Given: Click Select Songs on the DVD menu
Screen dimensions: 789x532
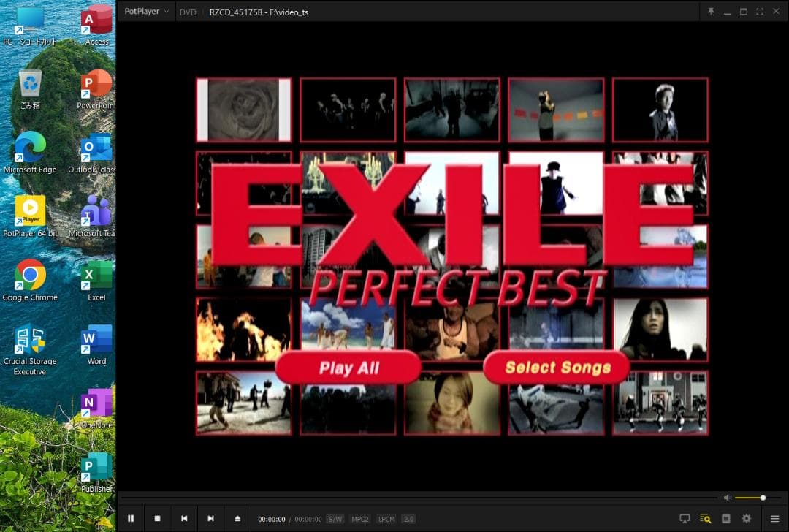Looking at the screenshot, I should (557, 368).
